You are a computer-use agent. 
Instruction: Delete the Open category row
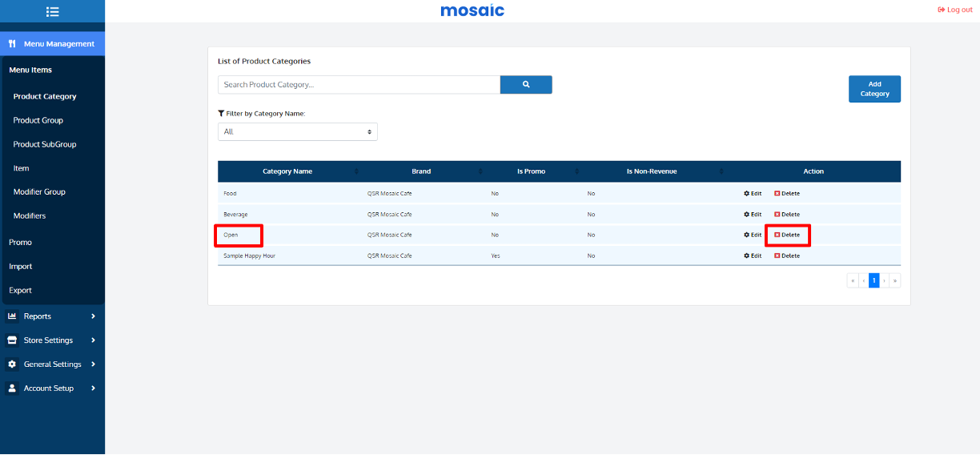pos(787,235)
